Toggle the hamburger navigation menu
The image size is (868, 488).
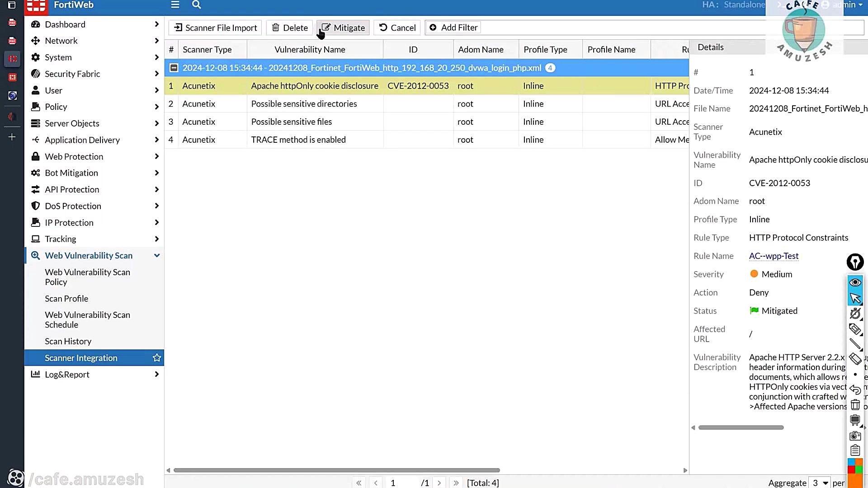(175, 5)
